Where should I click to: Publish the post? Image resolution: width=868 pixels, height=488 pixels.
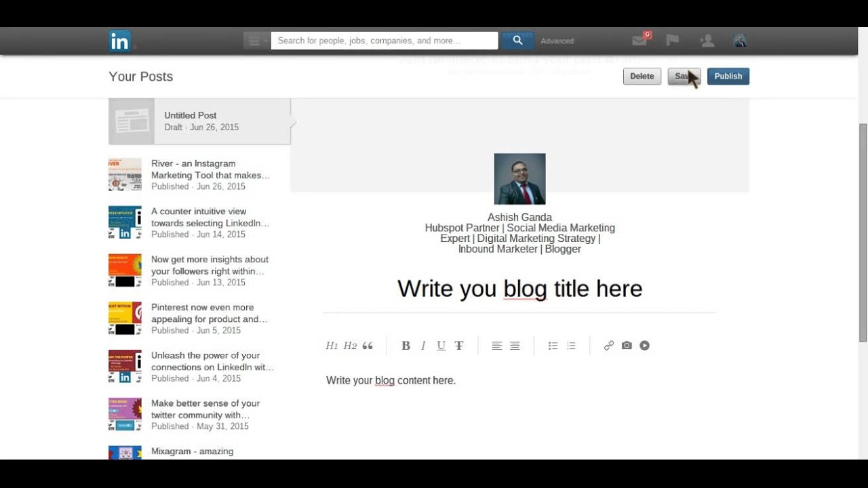728,77
